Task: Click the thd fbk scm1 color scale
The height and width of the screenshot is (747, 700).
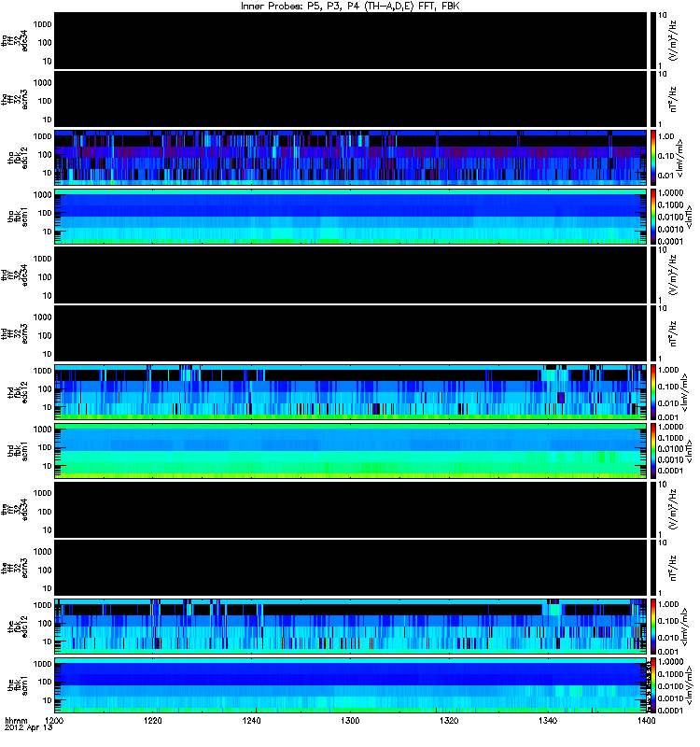Action: (x=652, y=451)
